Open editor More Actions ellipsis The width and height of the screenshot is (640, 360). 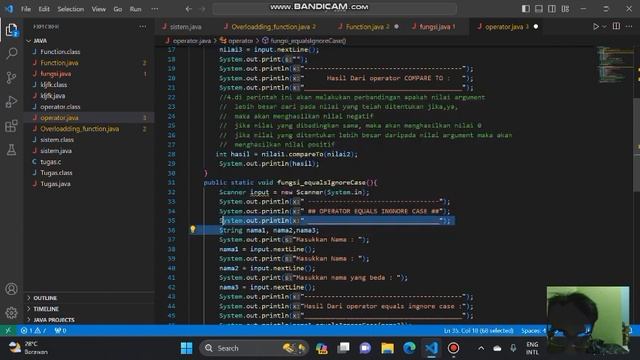(629, 27)
